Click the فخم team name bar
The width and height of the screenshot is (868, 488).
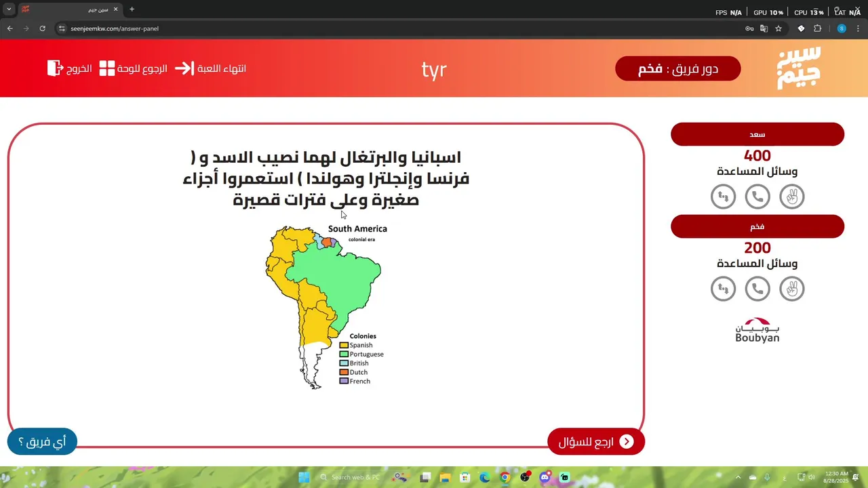point(757,226)
